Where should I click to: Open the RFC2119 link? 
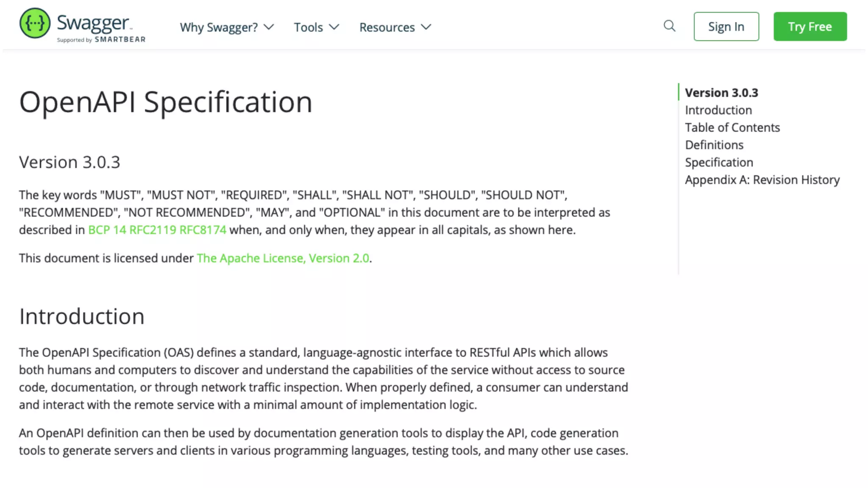(153, 230)
